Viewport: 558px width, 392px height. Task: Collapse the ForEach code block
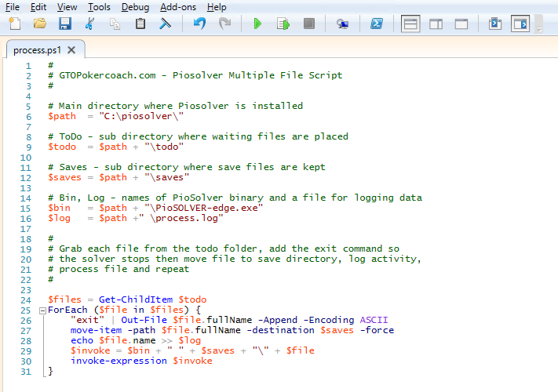[x=42, y=310]
